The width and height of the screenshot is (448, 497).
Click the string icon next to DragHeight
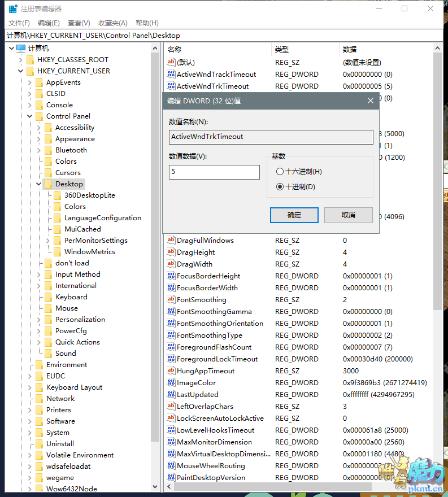(171, 252)
